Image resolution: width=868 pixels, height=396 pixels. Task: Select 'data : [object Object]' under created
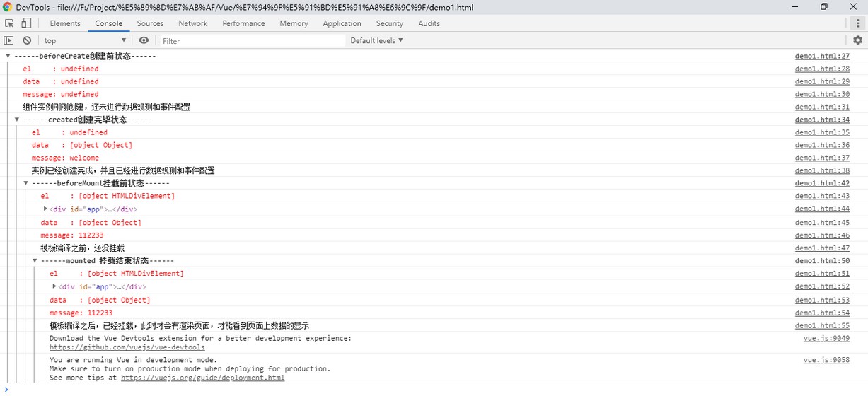(82, 145)
